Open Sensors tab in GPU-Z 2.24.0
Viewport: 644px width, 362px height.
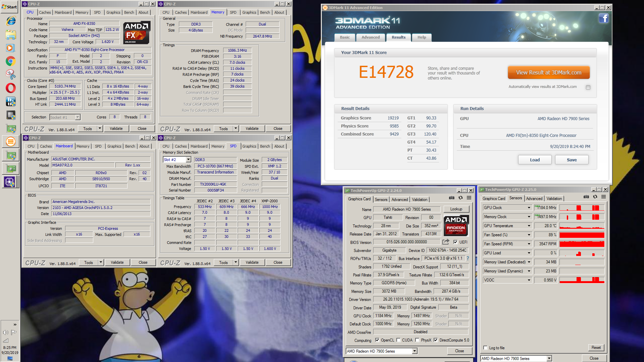pyautogui.click(x=381, y=199)
